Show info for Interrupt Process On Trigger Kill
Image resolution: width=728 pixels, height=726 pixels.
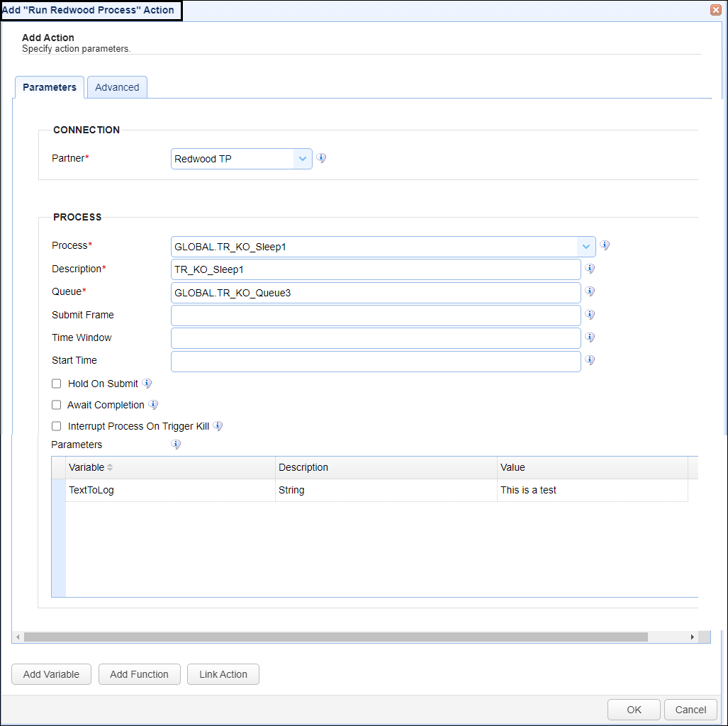(218, 426)
